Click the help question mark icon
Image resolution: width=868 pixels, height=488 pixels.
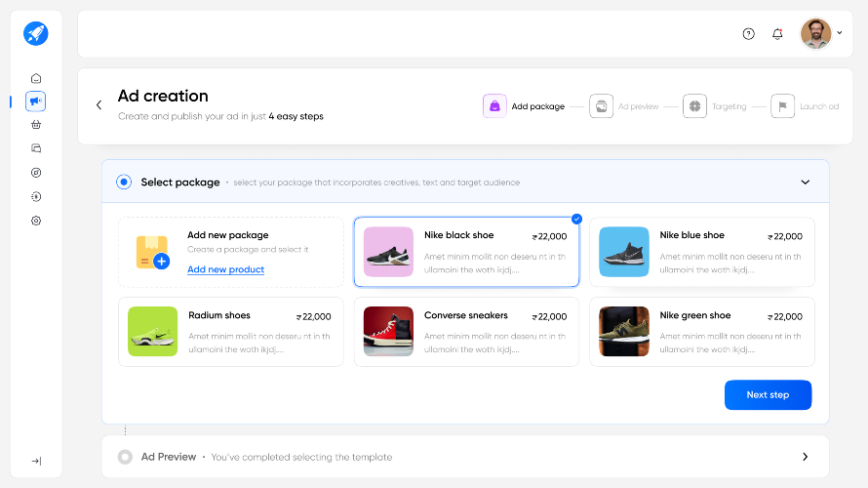click(748, 34)
